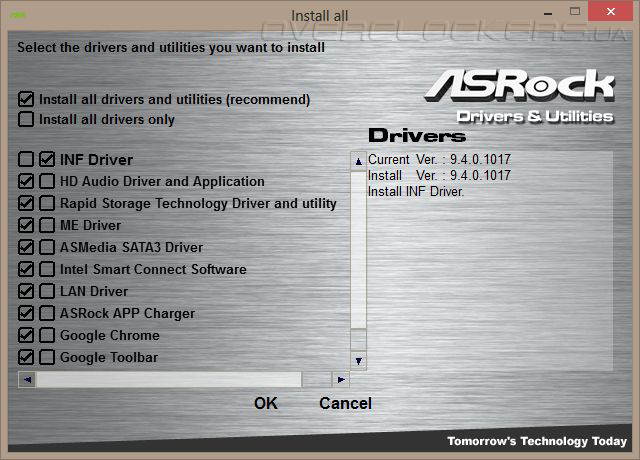Screen dimensions: 640x460
Task: Select the LAN Driver label
Action: click(x=94, y=291)
